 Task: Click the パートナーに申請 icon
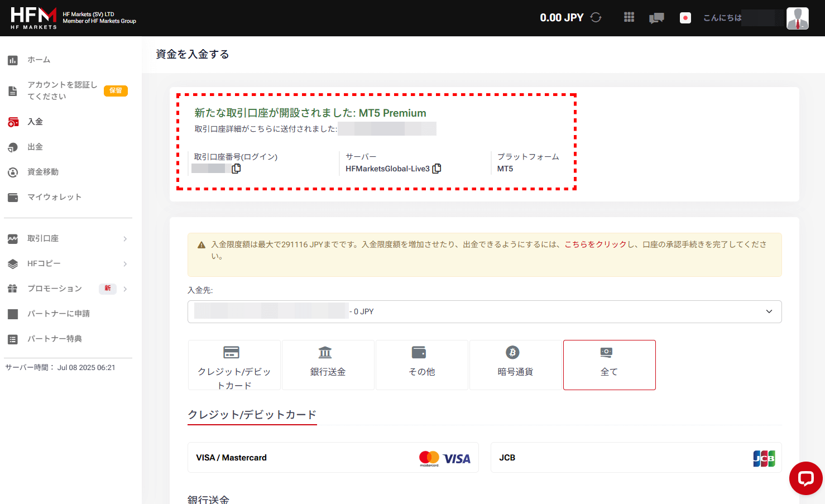point(13,314)
